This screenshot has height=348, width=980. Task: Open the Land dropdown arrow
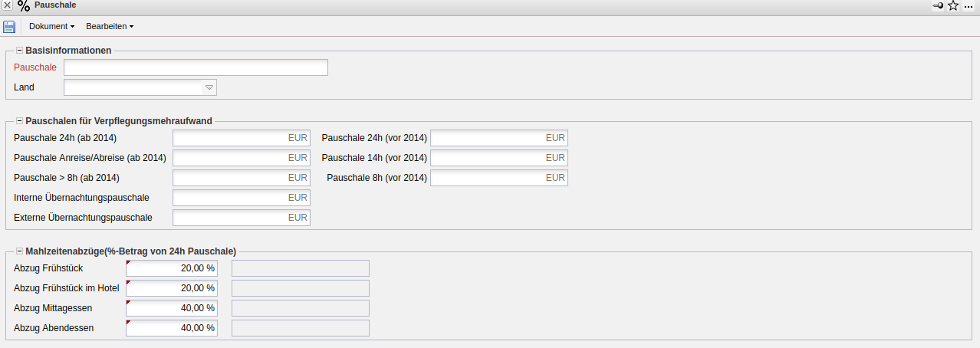click(x=209, y=87)
